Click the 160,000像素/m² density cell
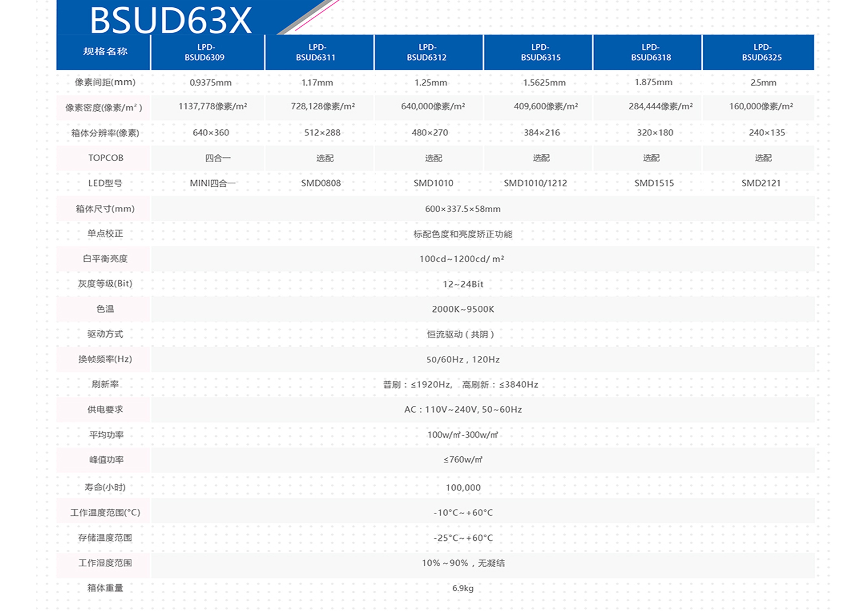Viewport: 868px width, 611px height. point(761,107)
